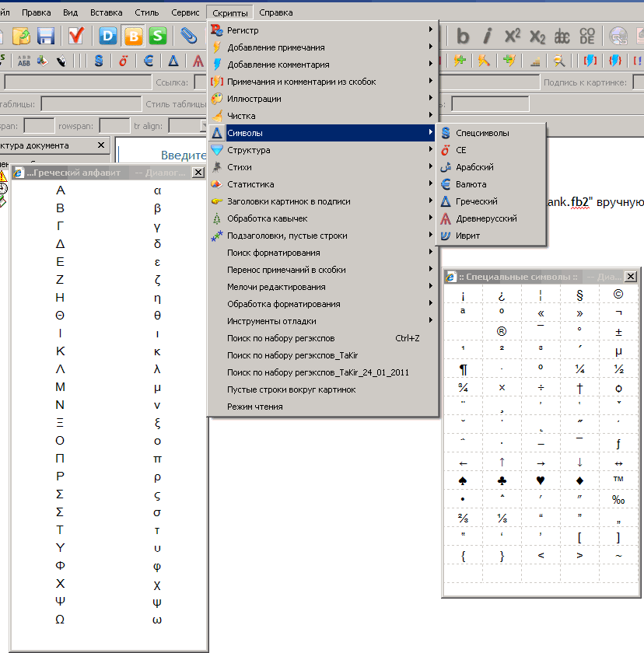Click the paperclip attachment icon
The width and height of the screenshot is (644, 653).
[x=187, y=36]
